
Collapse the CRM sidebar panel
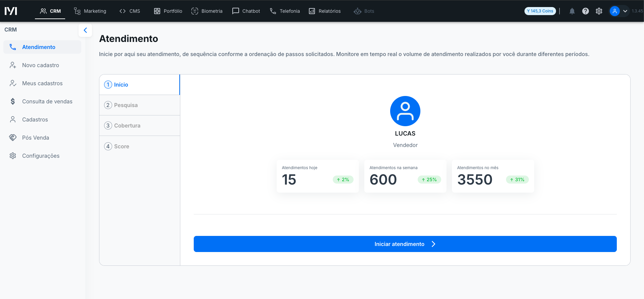coord(85,30)
